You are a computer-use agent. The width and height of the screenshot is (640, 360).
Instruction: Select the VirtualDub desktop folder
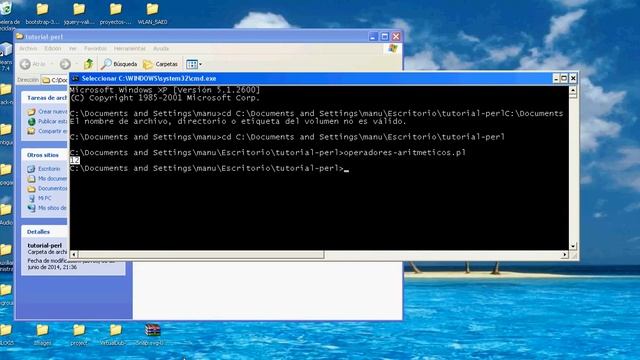tap(115, 335)
